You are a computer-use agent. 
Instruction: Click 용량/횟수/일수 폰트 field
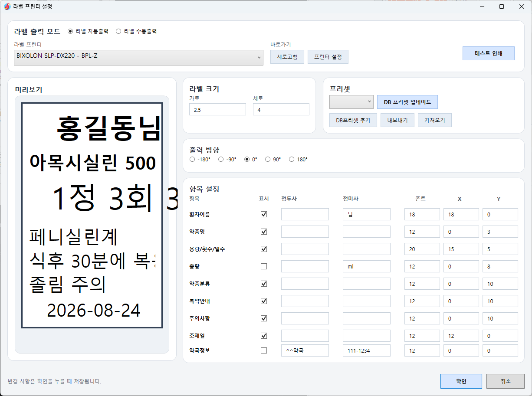pos(422,249)
